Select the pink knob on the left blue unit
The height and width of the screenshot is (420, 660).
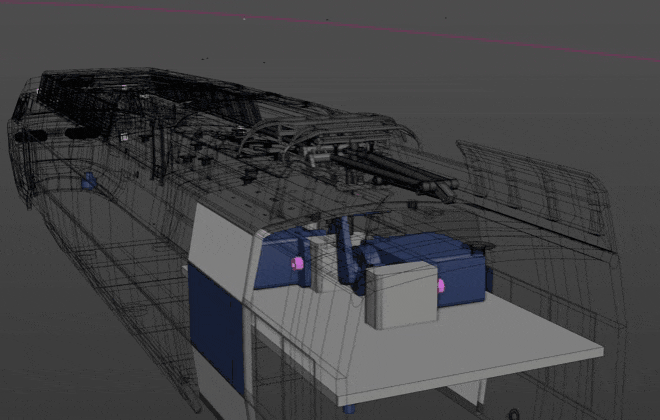tap(297, 263)
